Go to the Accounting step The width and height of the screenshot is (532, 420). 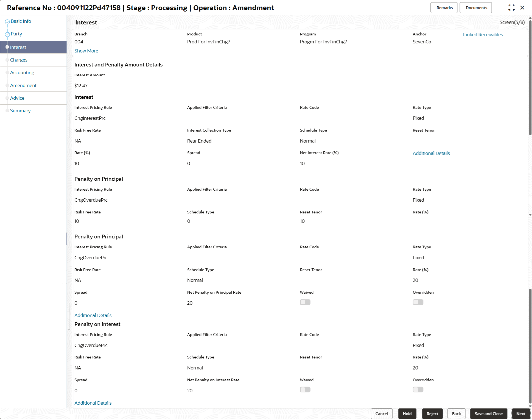(22, 73)
